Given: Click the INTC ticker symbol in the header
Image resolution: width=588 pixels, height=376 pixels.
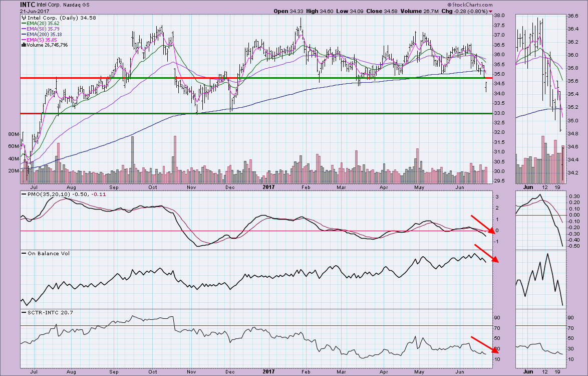Looking at the screenshot, I should [x=28, y=4].
